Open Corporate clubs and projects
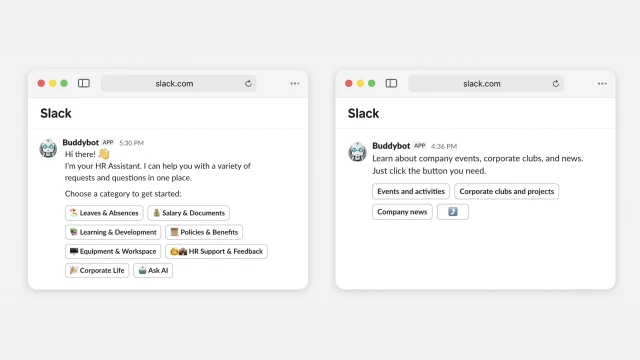The height and width of the screenshot is (360, 640). pos(507,191)
